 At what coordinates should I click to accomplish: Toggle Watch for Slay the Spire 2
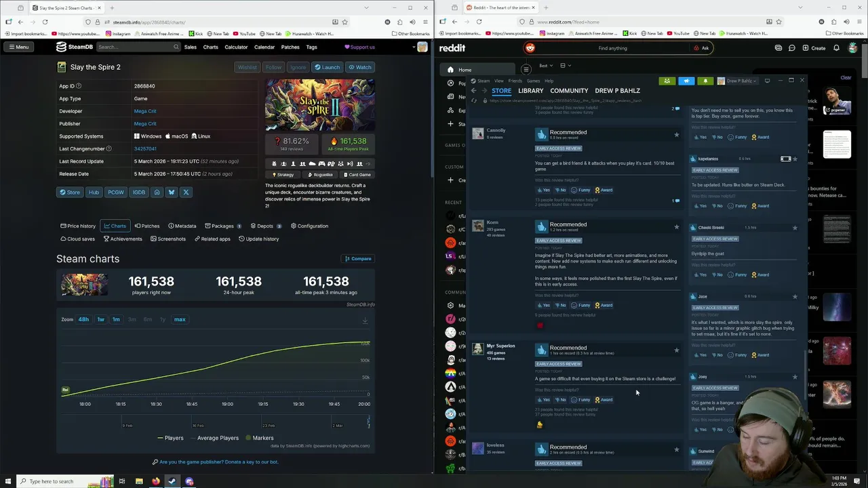[360, 67]
